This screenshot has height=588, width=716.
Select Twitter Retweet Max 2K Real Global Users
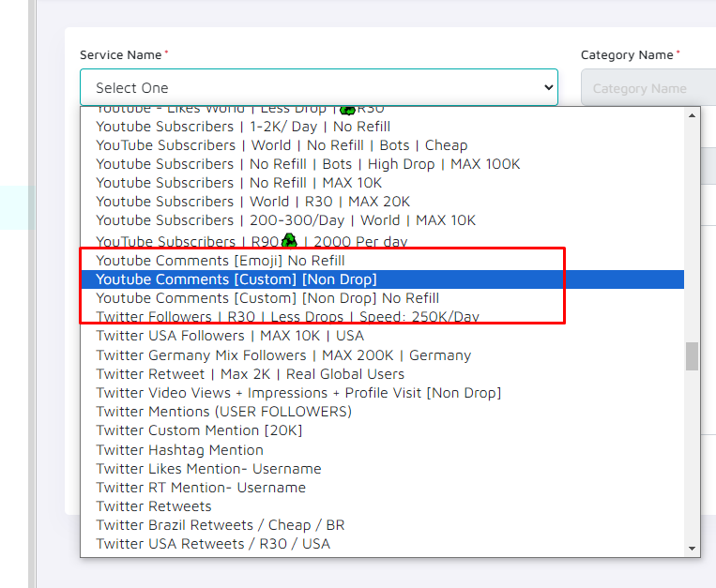pos(382,374)
